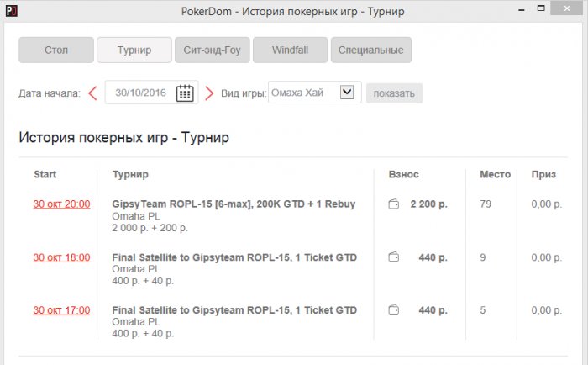Click the 2 200 р. buy-in value
588x365 pixels.
pyautogui.click(x=428, y=204)
